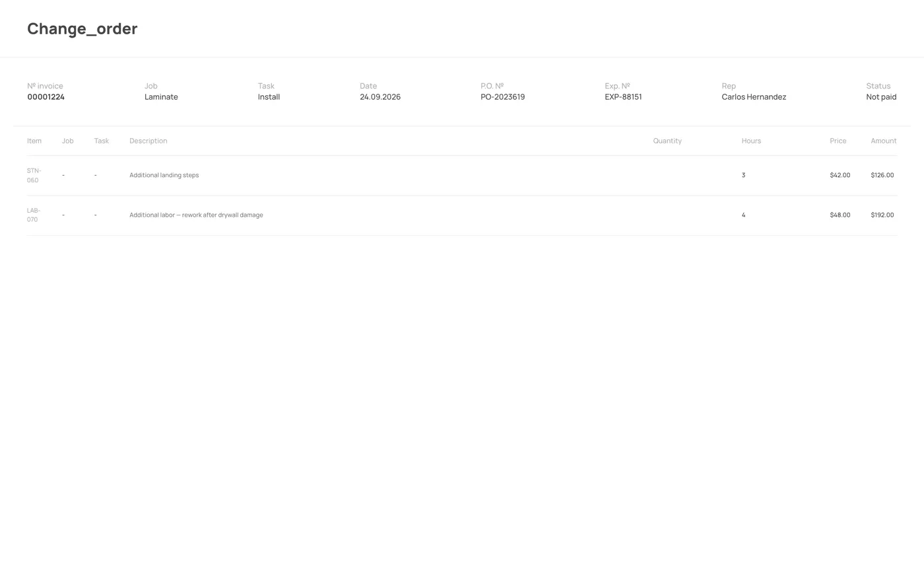Click the Date label in header
Screen dimensions: 924x578
click(x=368, y=86)
